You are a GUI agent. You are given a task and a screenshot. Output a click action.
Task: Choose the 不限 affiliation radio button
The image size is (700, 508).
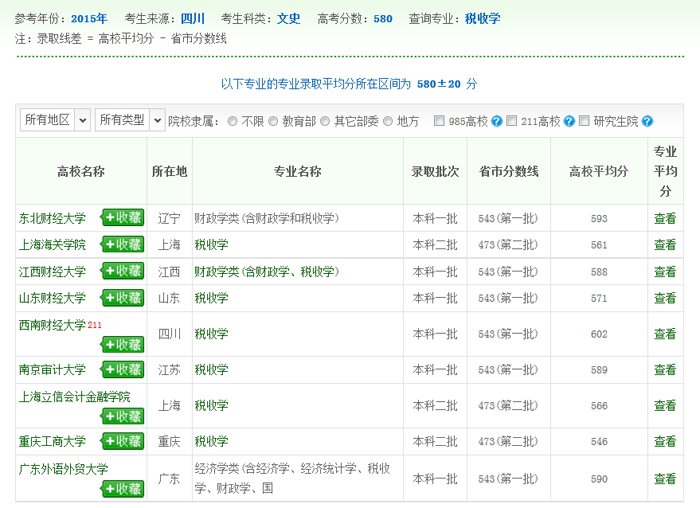[x=232, y=121]
